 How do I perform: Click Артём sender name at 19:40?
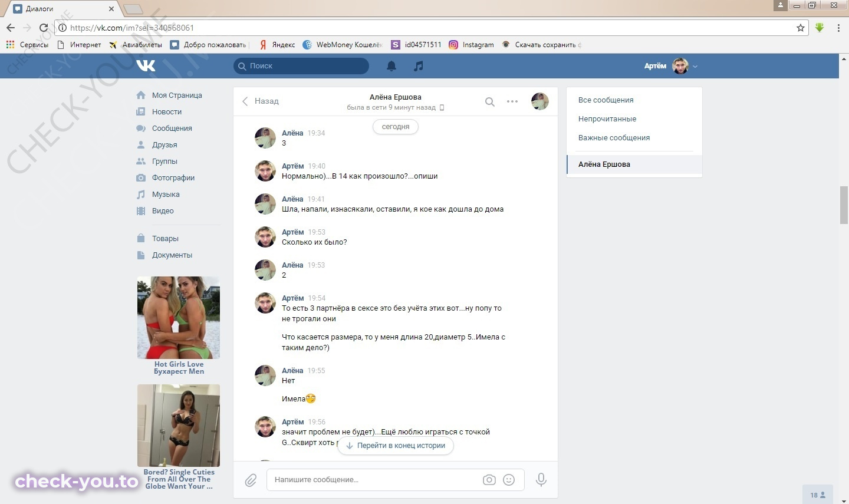pyautogui.click(x=293, y=166)
